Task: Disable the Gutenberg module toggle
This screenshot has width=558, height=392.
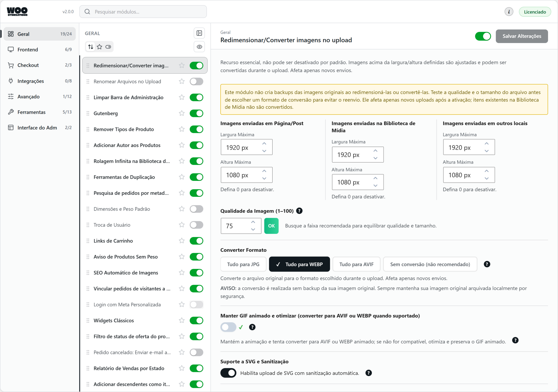Action: click(x=196, y=113)
